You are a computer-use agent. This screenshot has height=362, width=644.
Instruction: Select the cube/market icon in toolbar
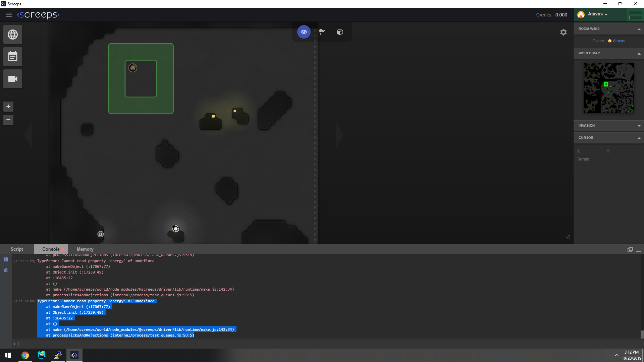[340, 32]
